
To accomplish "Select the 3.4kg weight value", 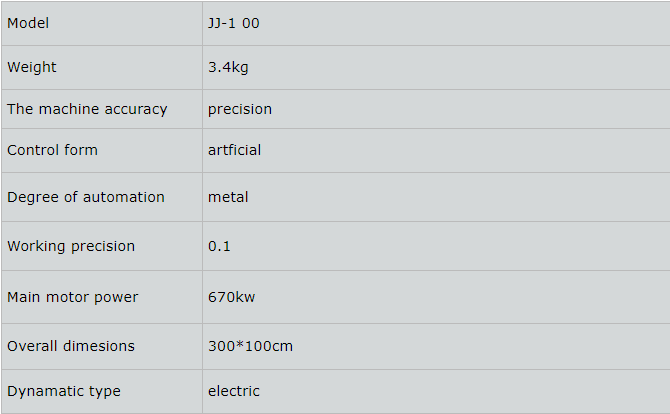I will [228, 68].
